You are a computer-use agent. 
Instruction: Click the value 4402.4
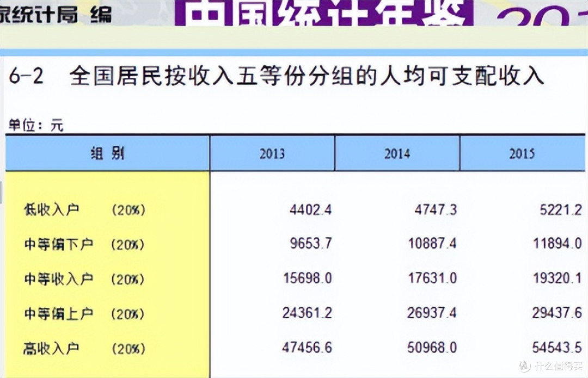click(310, 209)
